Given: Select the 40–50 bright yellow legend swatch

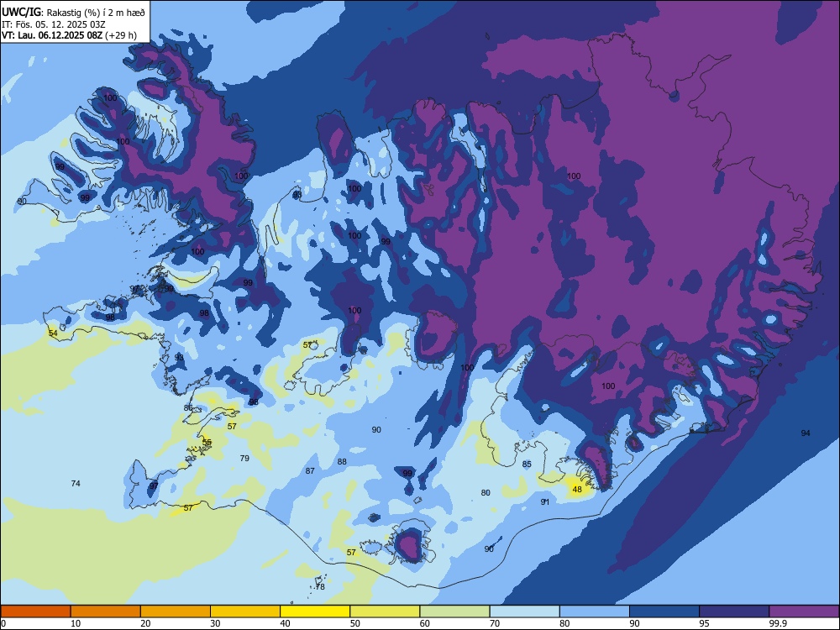Looking at the screenshot, I should 315,612.
